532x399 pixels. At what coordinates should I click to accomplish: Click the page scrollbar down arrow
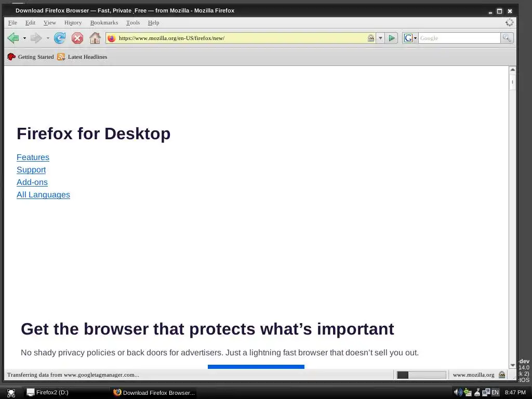512,365
